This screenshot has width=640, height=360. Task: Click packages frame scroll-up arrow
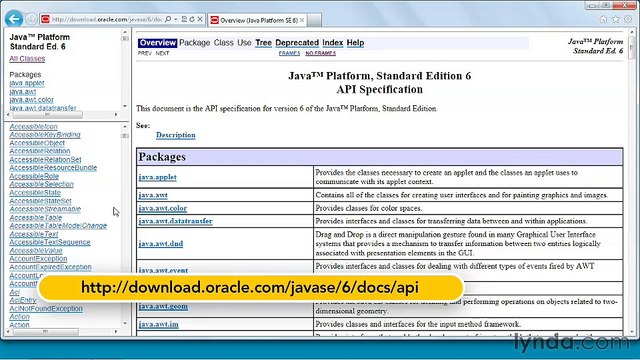(x=125, y=32)
